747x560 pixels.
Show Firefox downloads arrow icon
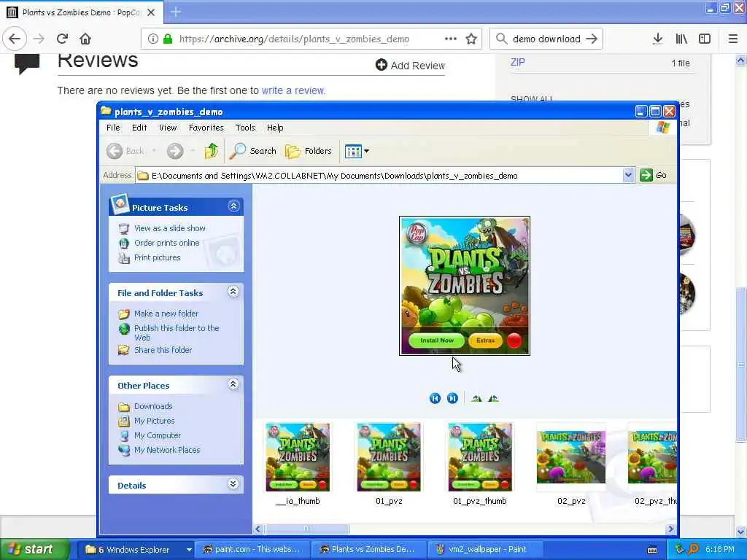[x=657, y=39]
